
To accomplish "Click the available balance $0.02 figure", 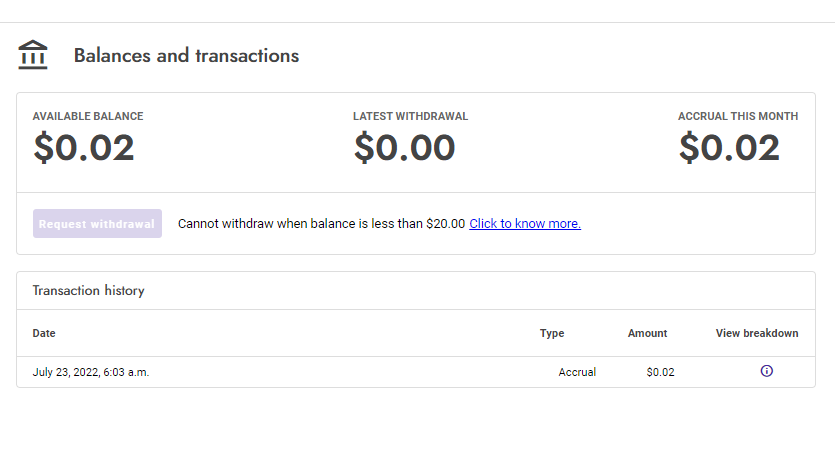I will coord(84,148).
